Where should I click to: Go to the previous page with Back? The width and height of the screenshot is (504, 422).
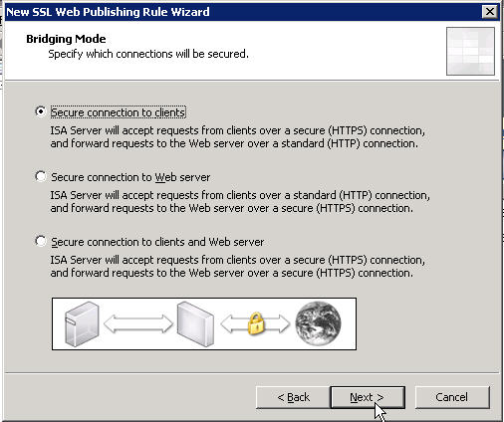293,397
